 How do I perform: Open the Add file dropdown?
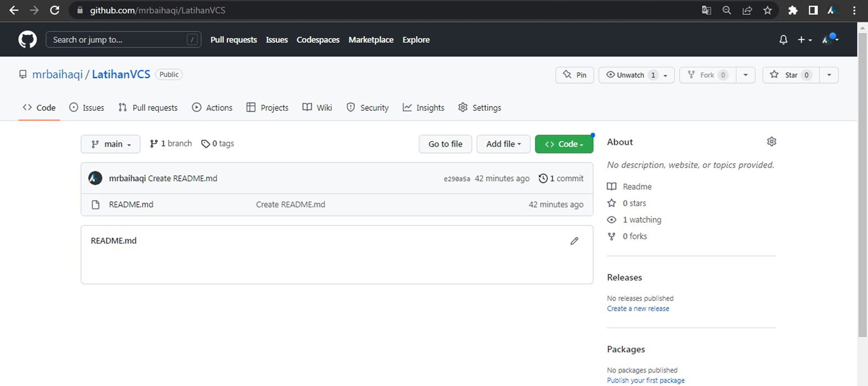pos(503,144)
